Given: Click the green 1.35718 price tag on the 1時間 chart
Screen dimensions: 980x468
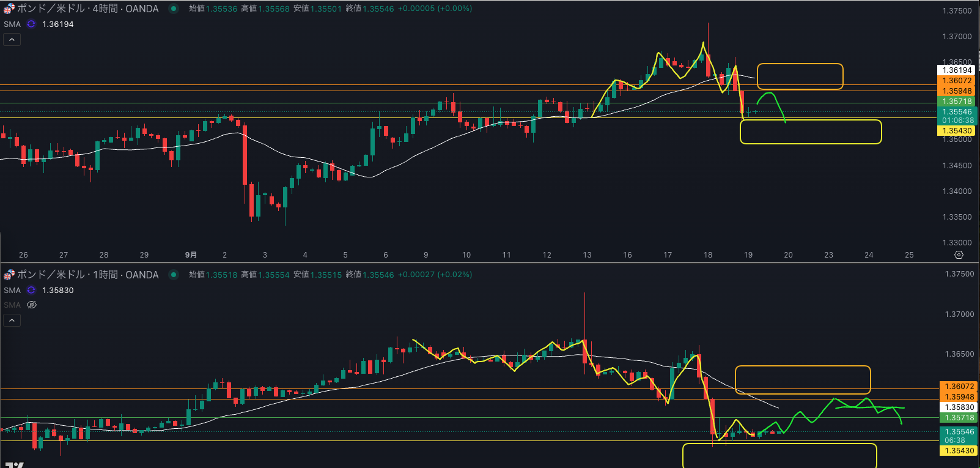Looking at the screenshot, I should [959, 418].
